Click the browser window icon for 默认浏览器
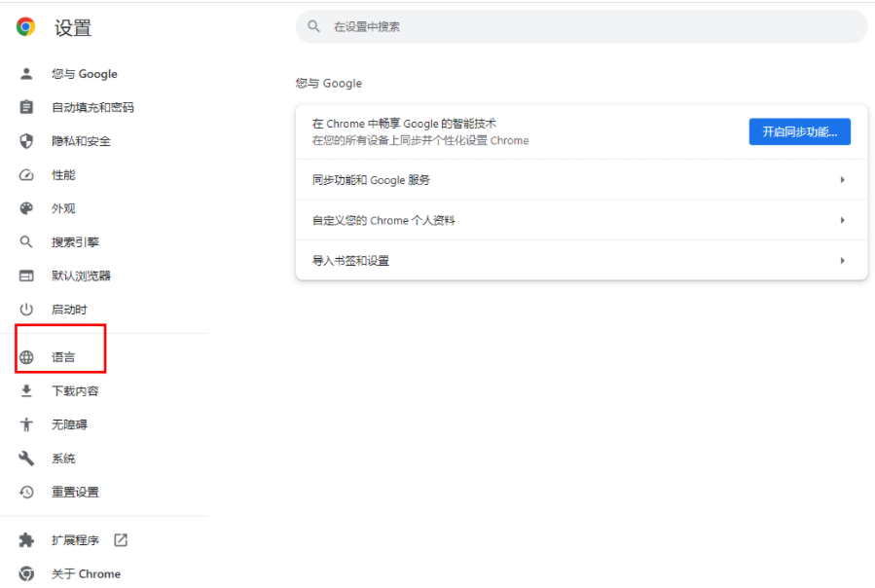The height and width of the screenshot is (588, 875). click(26, 276)
